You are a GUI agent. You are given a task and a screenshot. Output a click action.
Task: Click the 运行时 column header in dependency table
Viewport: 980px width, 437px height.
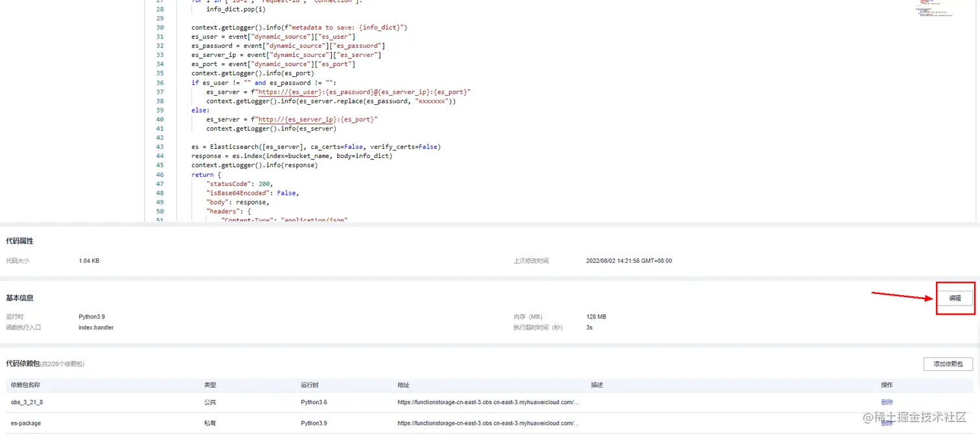[309, 385]
